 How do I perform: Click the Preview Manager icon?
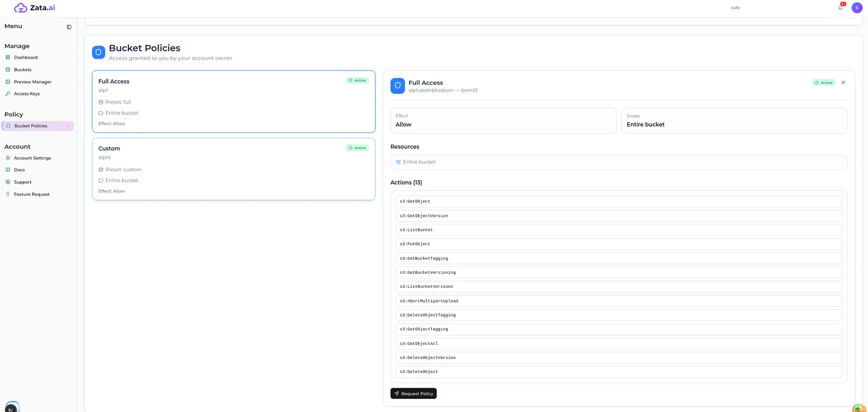[x=8, y=82]
